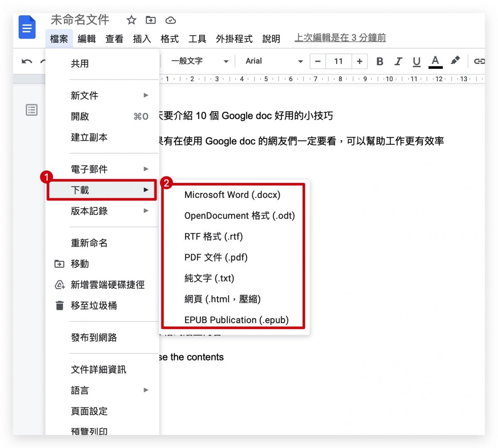Click the move-to-folder icon beside title
498x448 pixels.
coord(151,20)
